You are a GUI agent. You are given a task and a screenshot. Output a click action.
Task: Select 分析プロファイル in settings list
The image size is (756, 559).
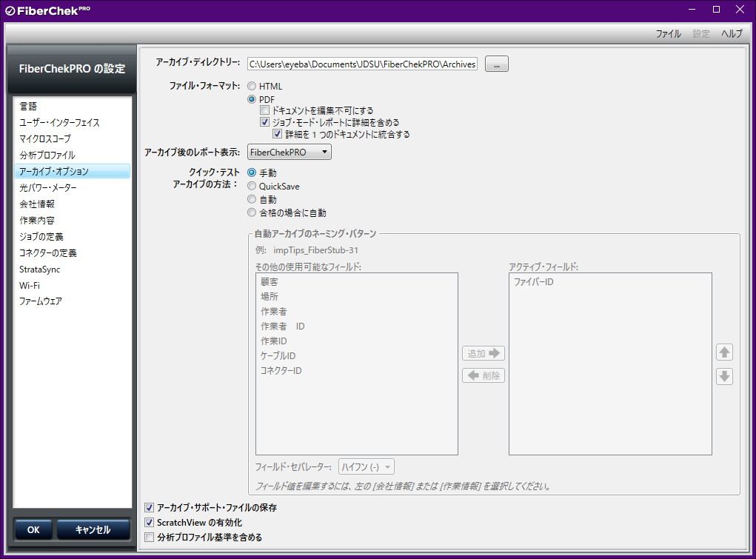point(73,155)
